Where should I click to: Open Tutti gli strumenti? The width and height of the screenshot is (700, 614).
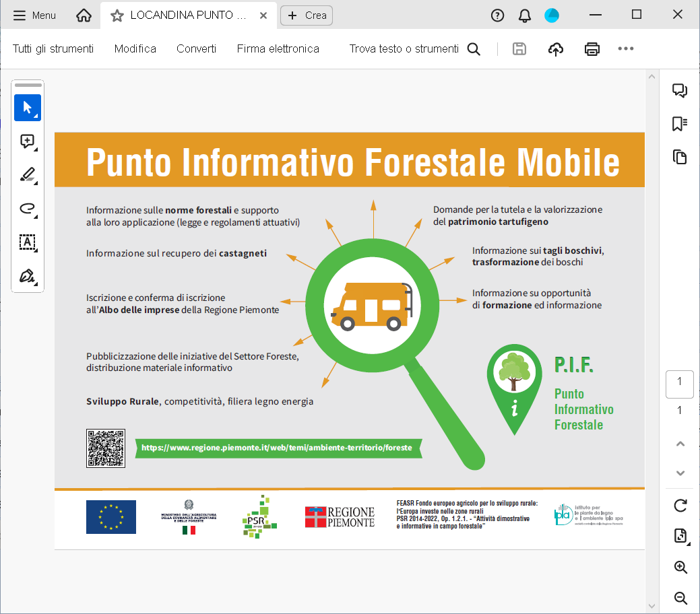[x=53, y=48]
